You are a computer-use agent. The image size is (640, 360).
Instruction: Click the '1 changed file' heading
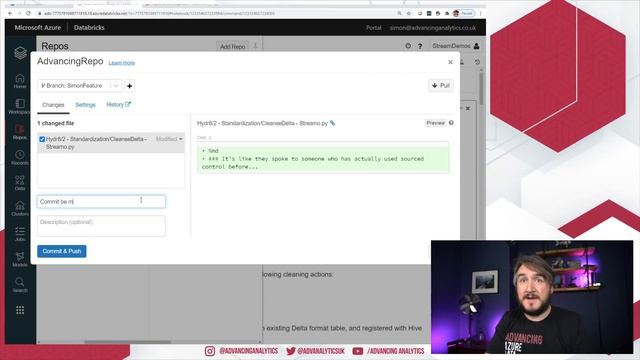pyautogui.click(x=56, y=123)
